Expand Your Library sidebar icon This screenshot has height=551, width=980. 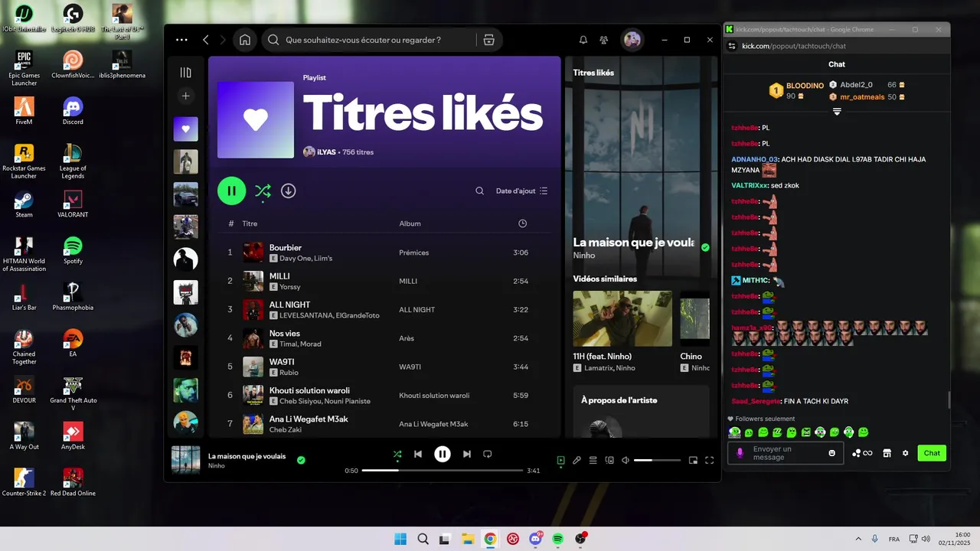point(185,72)
